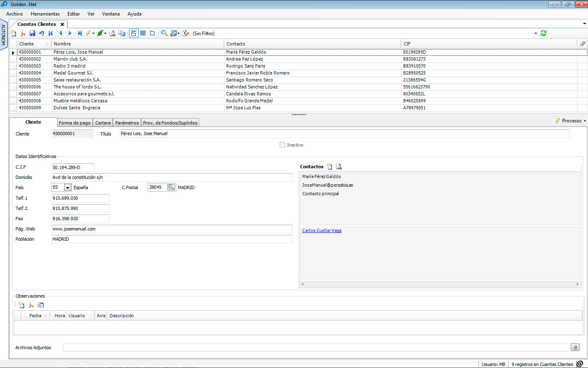Click into the Pág. Web field
Viewport: 588px width, 368px height.
click(x=172, y=229)
